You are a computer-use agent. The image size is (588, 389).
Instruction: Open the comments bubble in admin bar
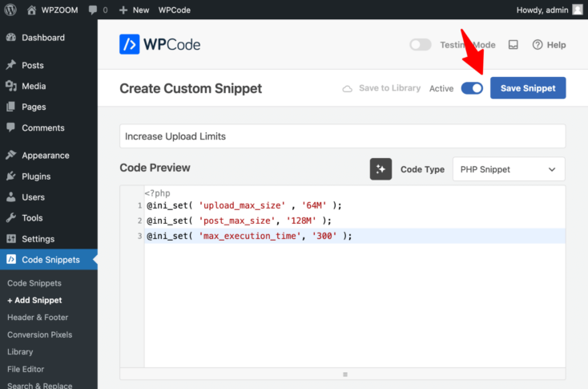pyautogui.click(x=98, y=10)
